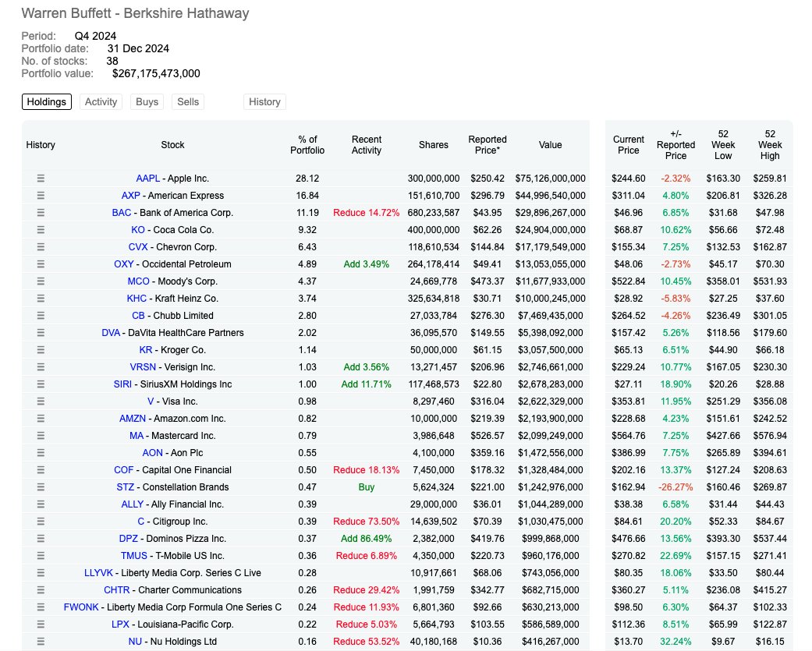The width and height of the screenshot is (812, 651).
Task: Open history icon for American Express row
Action: pyautogui.click(x=41, y=195)
